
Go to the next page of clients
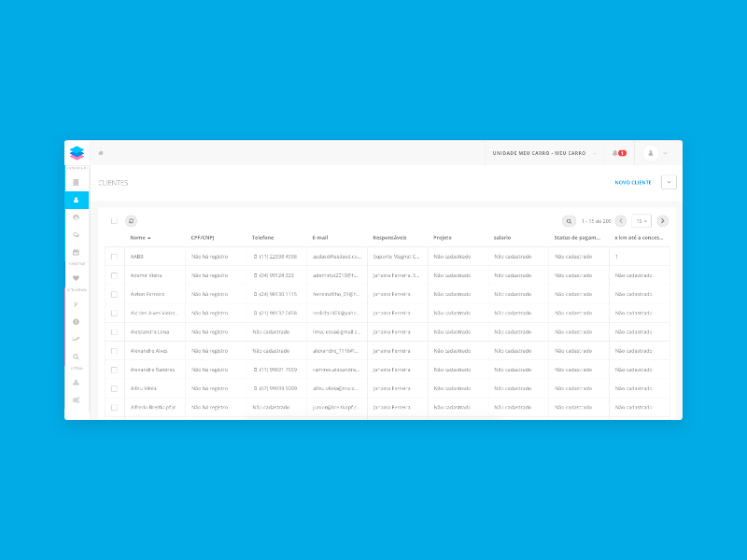662,221
